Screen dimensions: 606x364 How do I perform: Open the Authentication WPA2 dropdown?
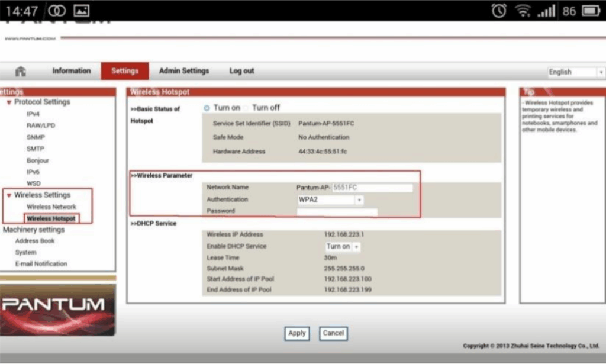330,200
